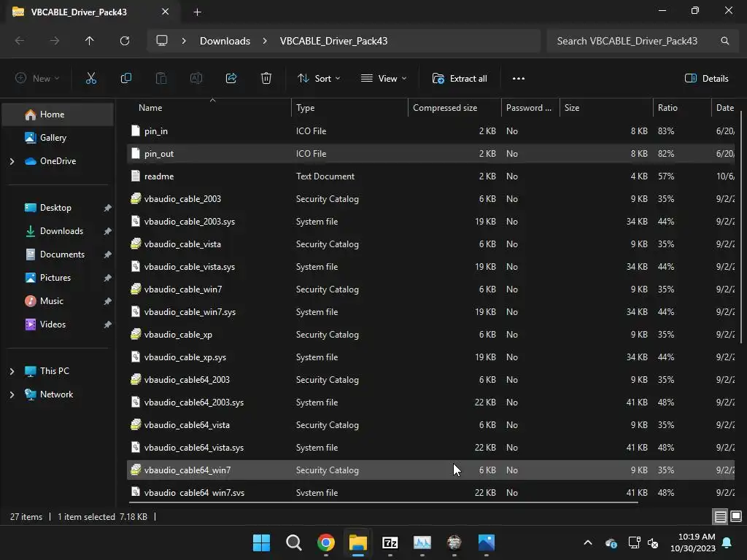Select Home in the navigation pane
747x560 pixels.
tap(58, 114)
